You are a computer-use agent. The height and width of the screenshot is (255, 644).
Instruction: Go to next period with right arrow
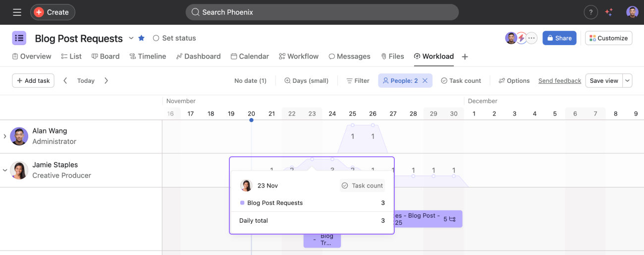[x=106, y=81]
